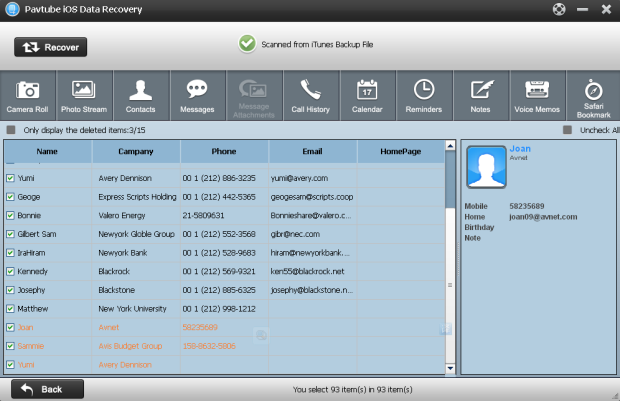Sort by the HomePage column header
This screenshot has width=620, height=401.
pos(401,151)
